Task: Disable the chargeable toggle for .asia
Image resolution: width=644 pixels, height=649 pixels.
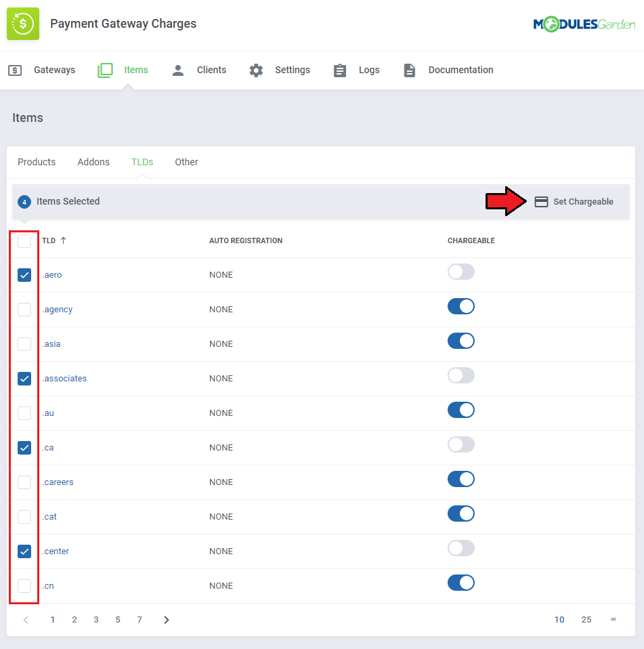Action: point(460,341)
